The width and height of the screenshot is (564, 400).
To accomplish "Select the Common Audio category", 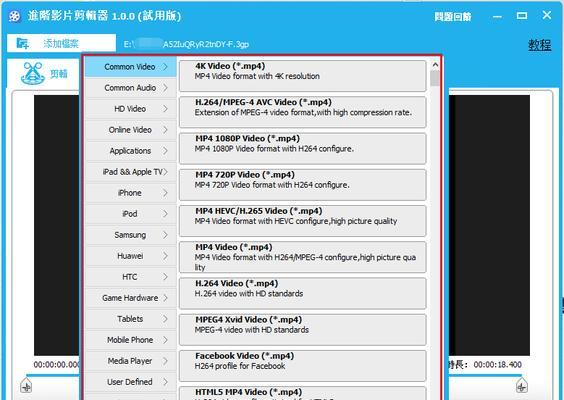I will click(131, 88).
